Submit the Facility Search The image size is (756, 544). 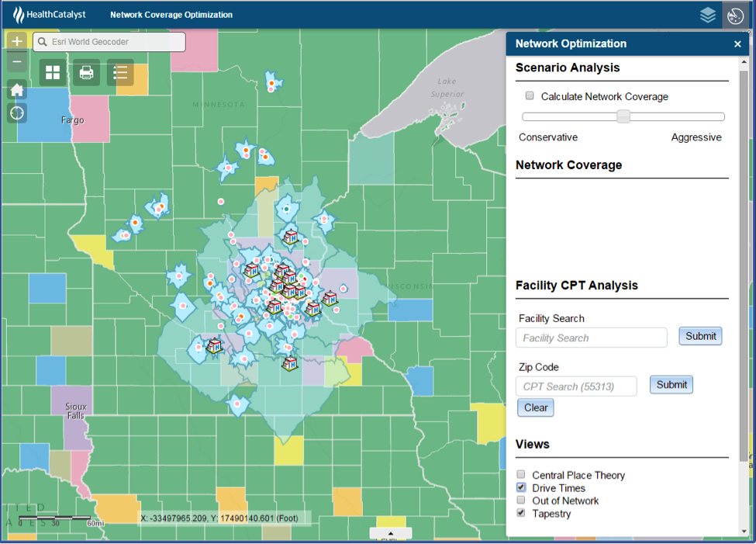point(700,336)
